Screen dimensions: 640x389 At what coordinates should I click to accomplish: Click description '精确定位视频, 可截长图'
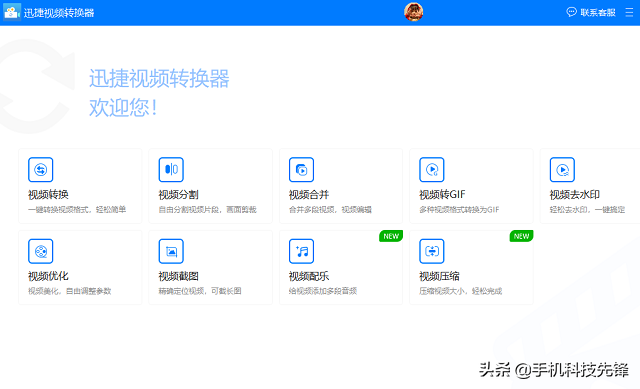click(200, 291)
